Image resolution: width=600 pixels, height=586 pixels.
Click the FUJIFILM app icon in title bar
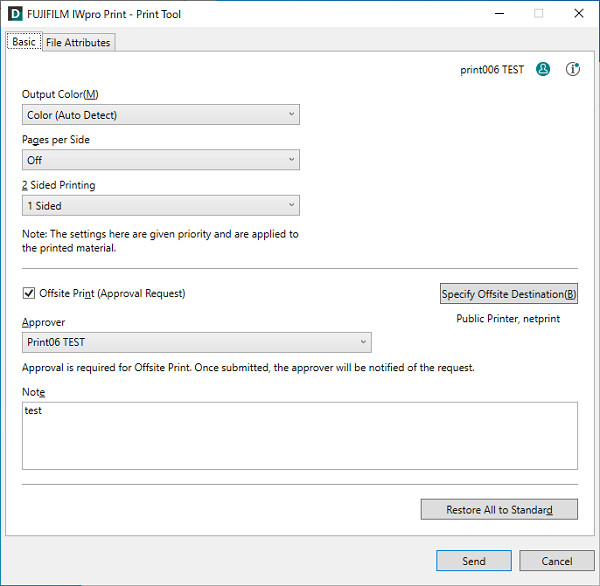click(14, 14)
